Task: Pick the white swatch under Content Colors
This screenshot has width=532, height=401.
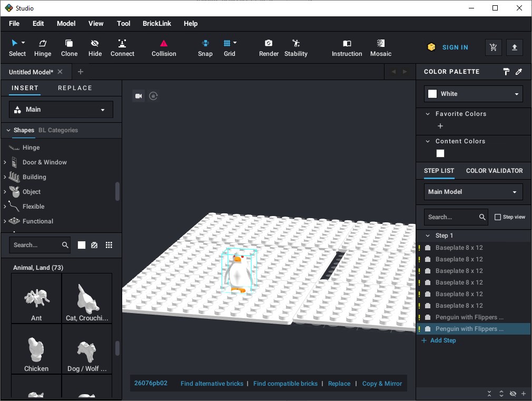Action: click(440, 153)
